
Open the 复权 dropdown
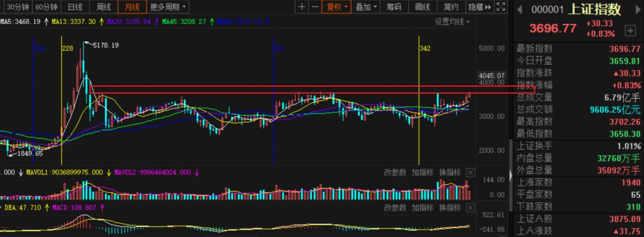point(337,7)
